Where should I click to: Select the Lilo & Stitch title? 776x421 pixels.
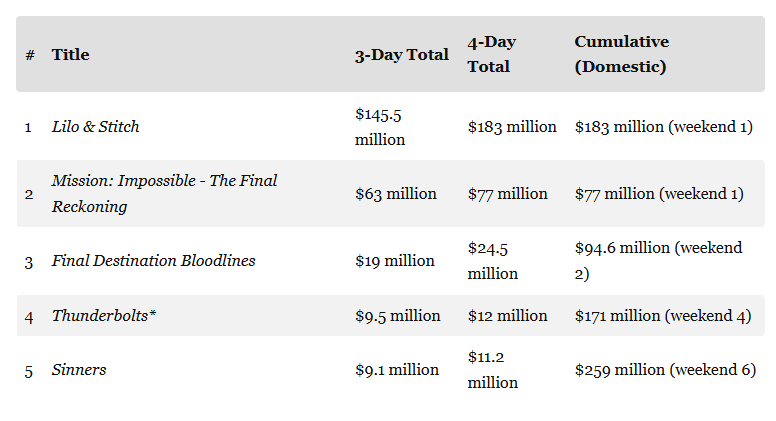click(96, 127)
